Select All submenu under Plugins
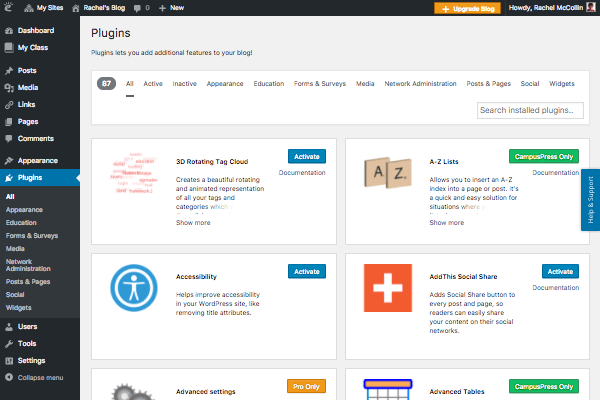 coord(10,197)
